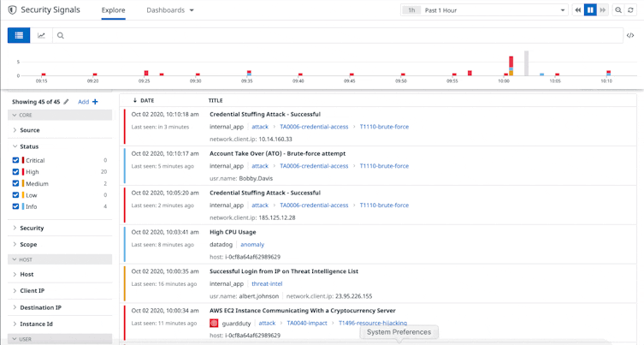Open the query code view icon
The width and height of the screenshot is (644, 345).
pos(630,35)
